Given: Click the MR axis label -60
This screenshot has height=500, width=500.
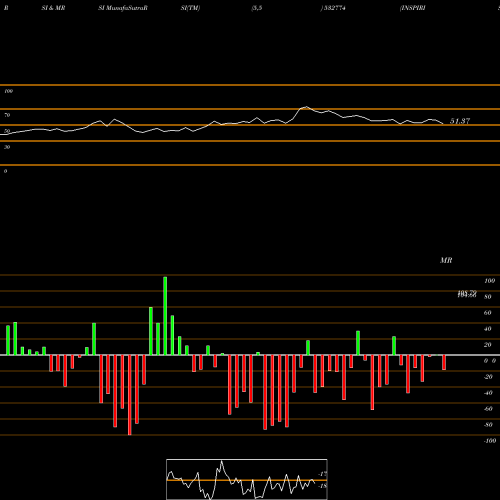Looking at the screenshot, I should pos(488,409).
